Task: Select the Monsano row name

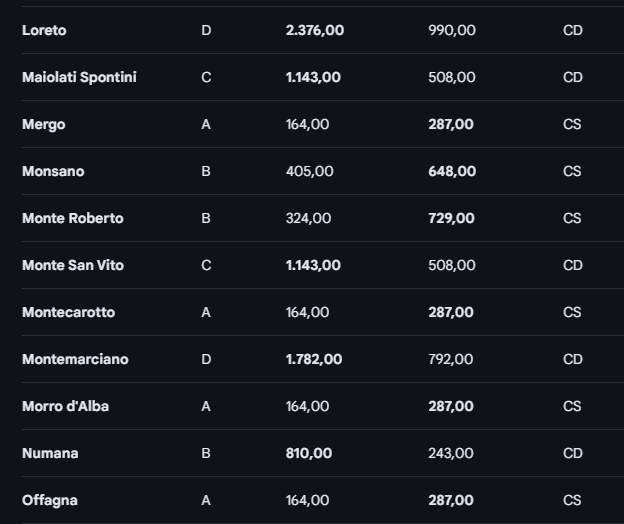Action: pyautogui.click(x=53, y=171)
